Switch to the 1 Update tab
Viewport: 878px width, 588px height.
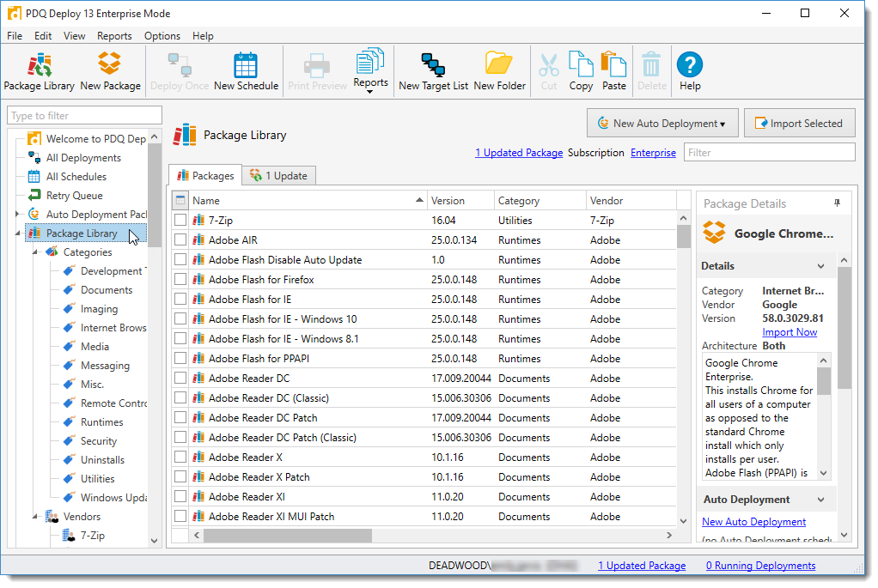click(x=278, y=176)
